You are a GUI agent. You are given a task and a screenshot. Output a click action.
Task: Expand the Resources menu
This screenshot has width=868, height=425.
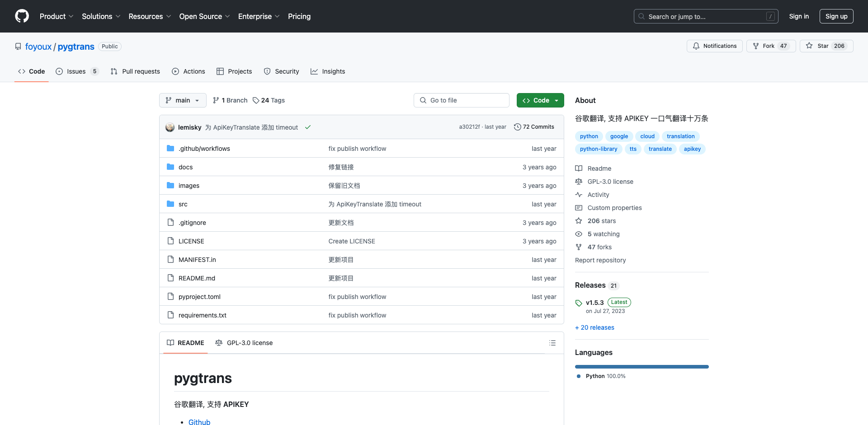(x=150, y=16)
